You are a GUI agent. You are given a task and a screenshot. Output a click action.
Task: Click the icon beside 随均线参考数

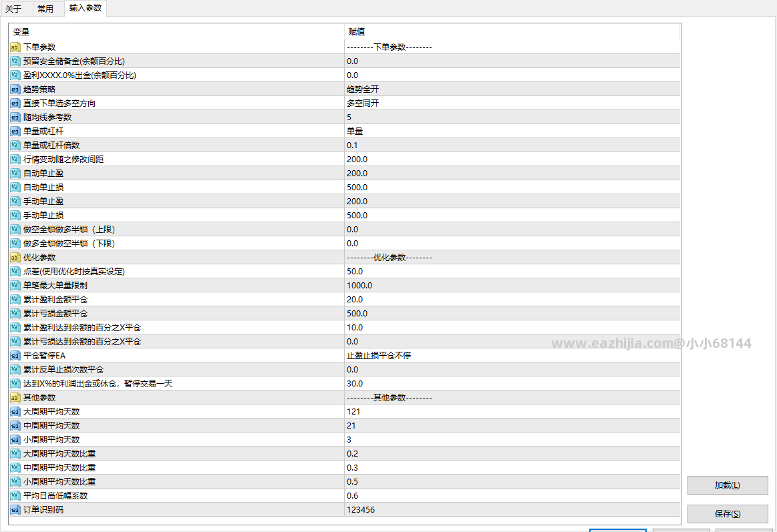pyautogui.click(x=15, y=117)
